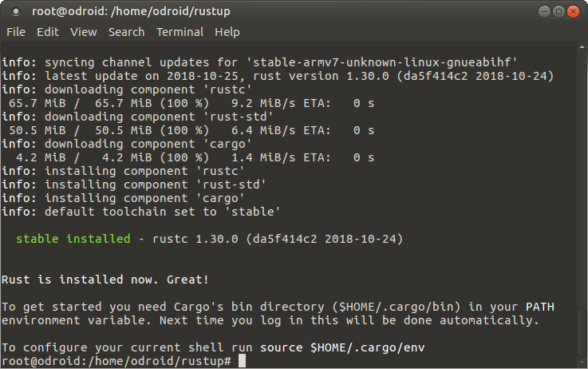The image size is (588, 369).
Task: Click the scrollbar down arrow
Action: [582, 363]
